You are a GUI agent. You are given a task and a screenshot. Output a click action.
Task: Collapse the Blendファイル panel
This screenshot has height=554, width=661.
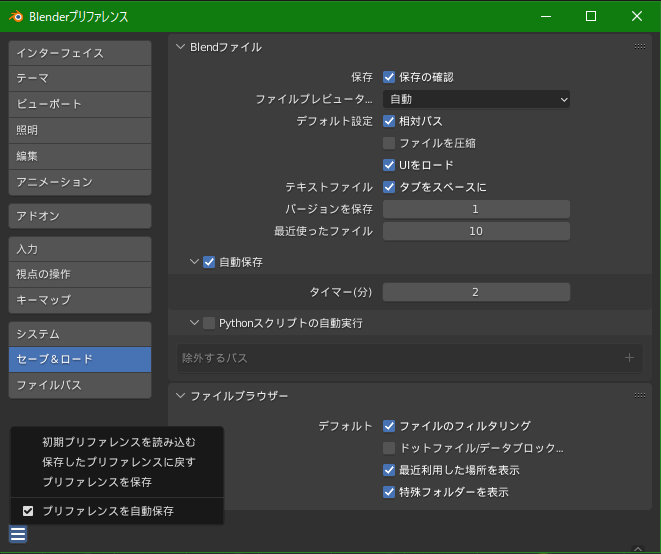pyautogui.click(x=180, y=47)
